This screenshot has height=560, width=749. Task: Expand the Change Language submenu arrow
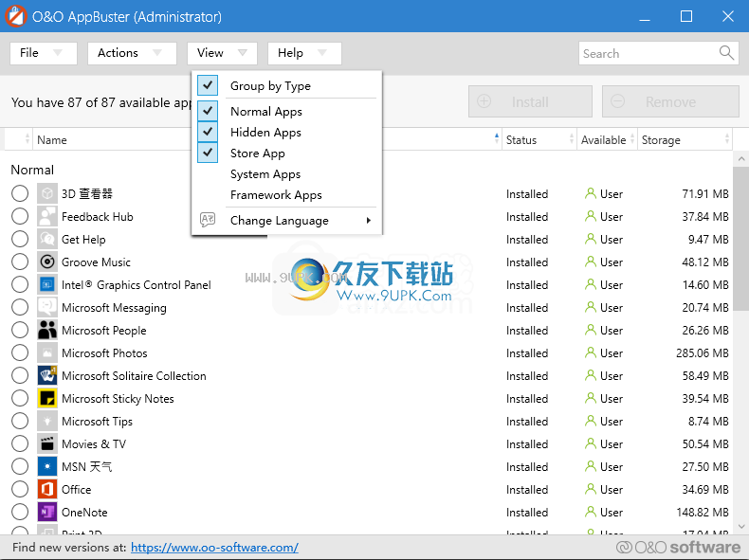tap(368, 220)
